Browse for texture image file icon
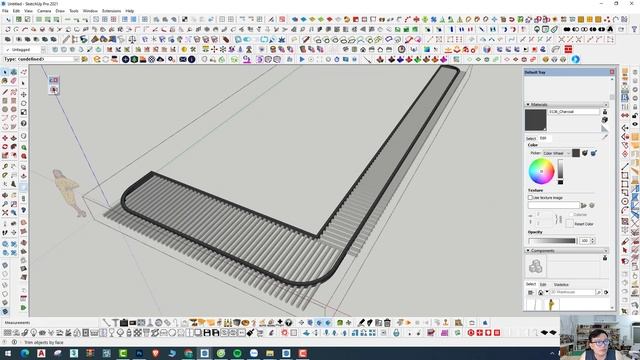Image resolution: width=640 pixels, height=360 pixels. point(584,205)
